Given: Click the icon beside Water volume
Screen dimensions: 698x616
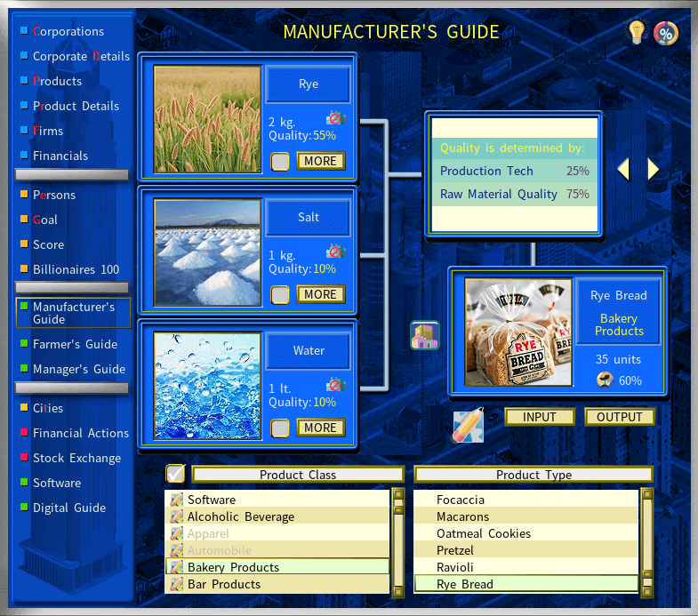Looking at the screenshot, I should [x=335, y=385].
